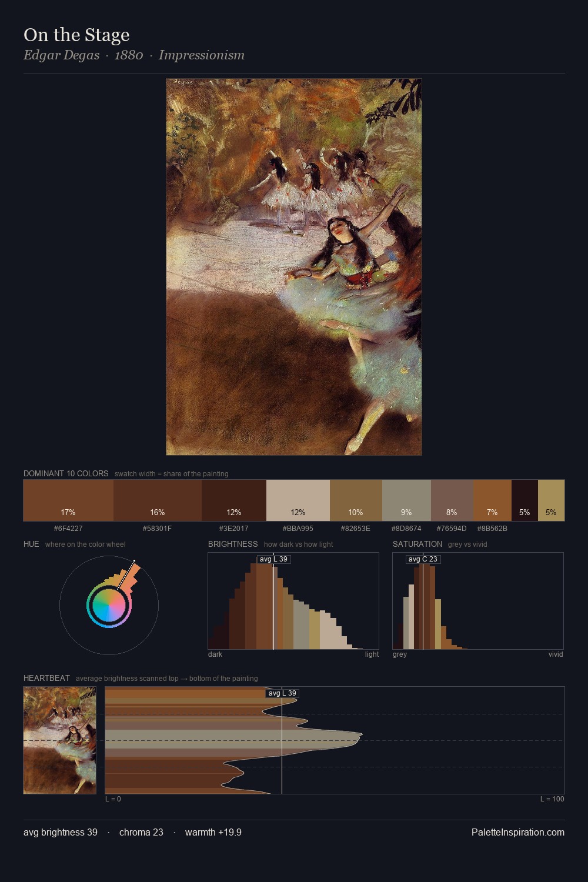Click the brightness histogram chart
Image resolution: width=588 pixels, height=882 pixels.
click(293, 601)
